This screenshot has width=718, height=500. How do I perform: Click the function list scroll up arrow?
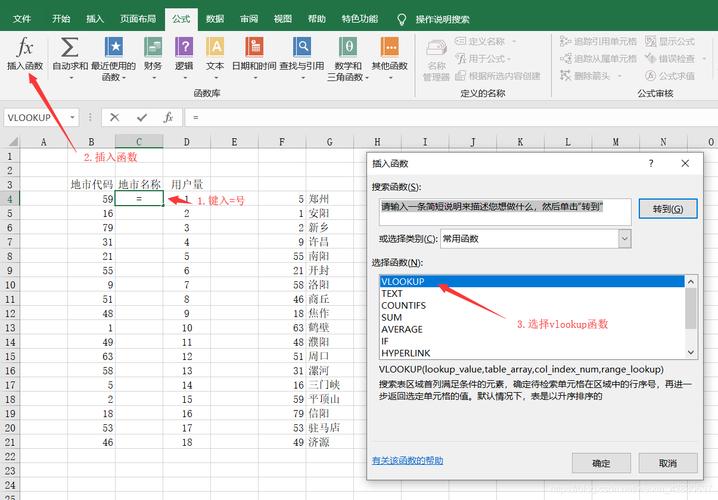691,282
